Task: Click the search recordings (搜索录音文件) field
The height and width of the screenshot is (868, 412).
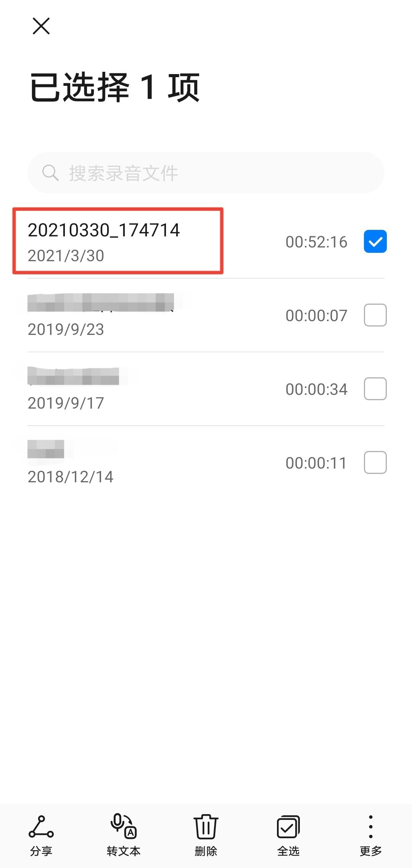Action: click(206, 173)
